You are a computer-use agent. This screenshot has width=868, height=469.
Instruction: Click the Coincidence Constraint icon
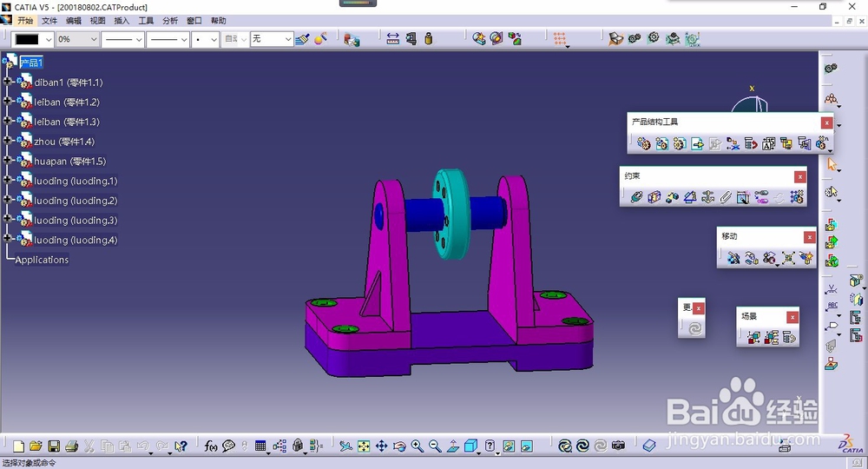tap(636, 196)
